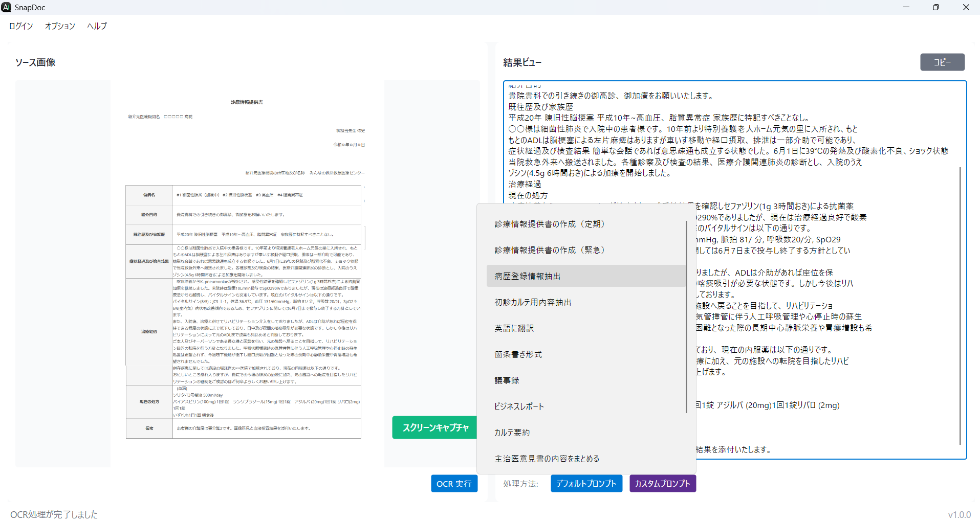This screenshot has width=980, height=521.
Task: Run OCR with the OCR 実行 button
Action: click(454, 484)
